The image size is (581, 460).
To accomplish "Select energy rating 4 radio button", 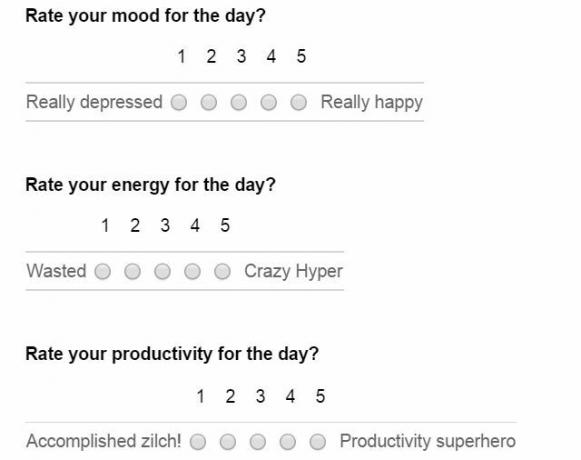I will (x=192, y=271).
